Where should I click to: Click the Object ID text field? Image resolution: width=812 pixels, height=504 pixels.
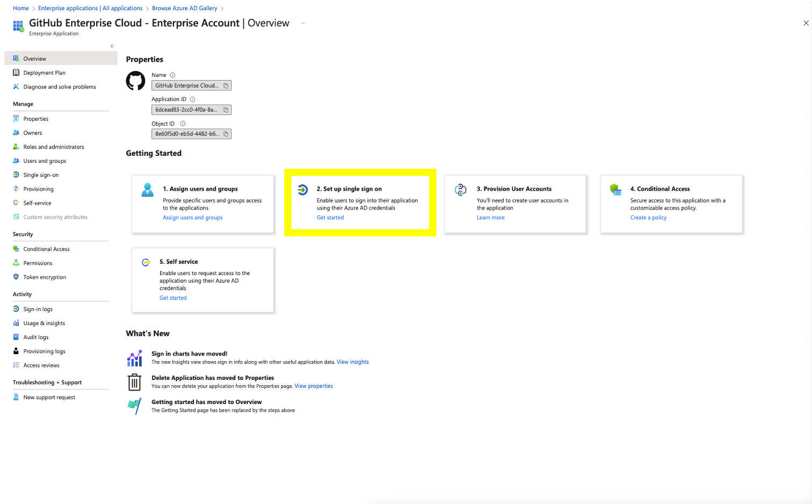191,134
